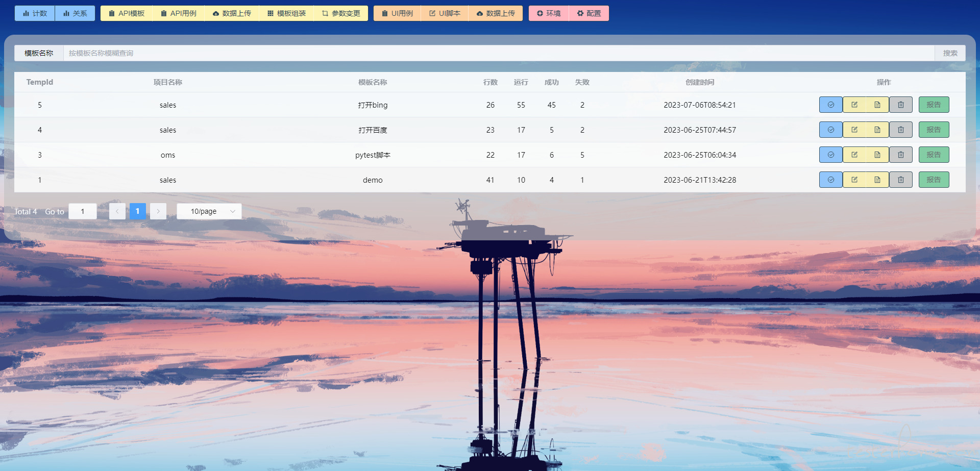Click the trash delete icon for 打开bing row
This screenshot has width=980, height=471.
pyautogui.click(x=901, y=105)
